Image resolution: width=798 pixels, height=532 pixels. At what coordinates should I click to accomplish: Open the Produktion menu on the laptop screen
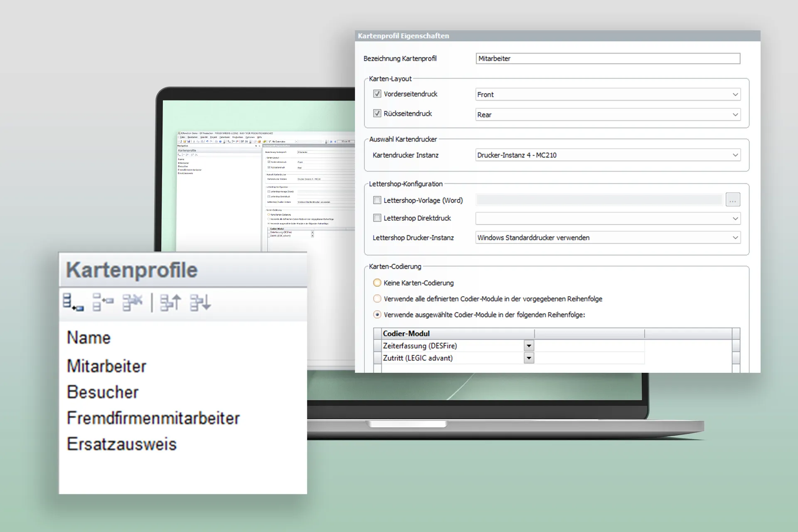click(x=238, y=137)
